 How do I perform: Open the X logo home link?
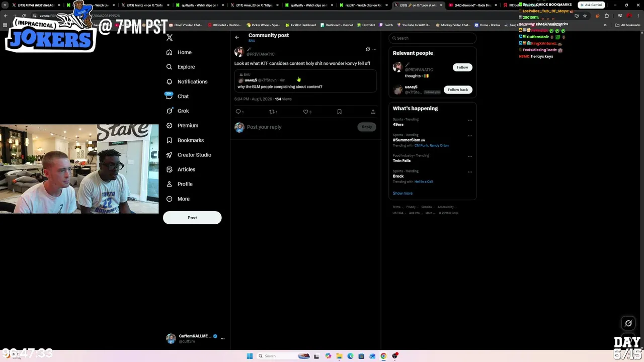pyautogui.click(x=170, y=38)
